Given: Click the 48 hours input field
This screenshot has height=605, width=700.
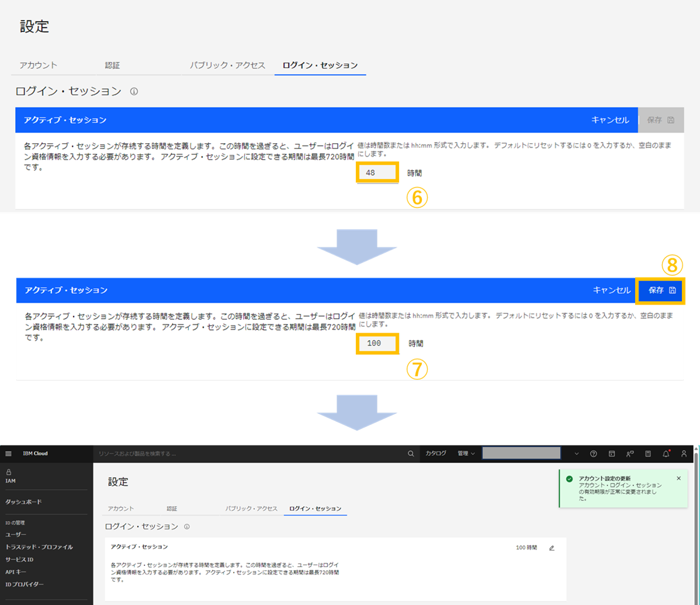Looking at the screenshot, I should 377,173.
